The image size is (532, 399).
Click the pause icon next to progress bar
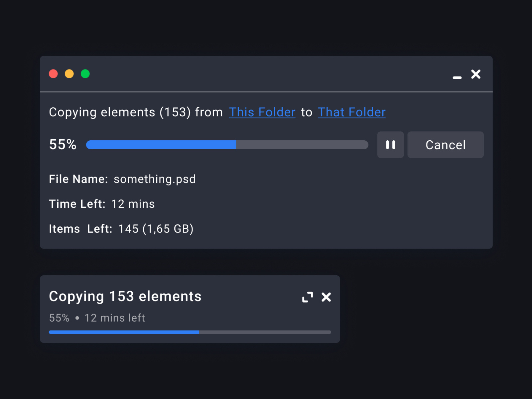(x=390, y=145)
